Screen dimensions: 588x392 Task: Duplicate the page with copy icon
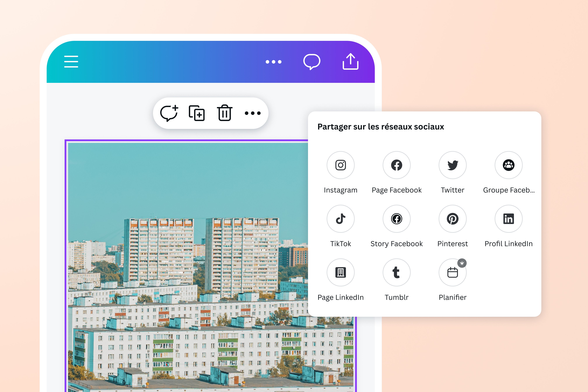[197, 113]
